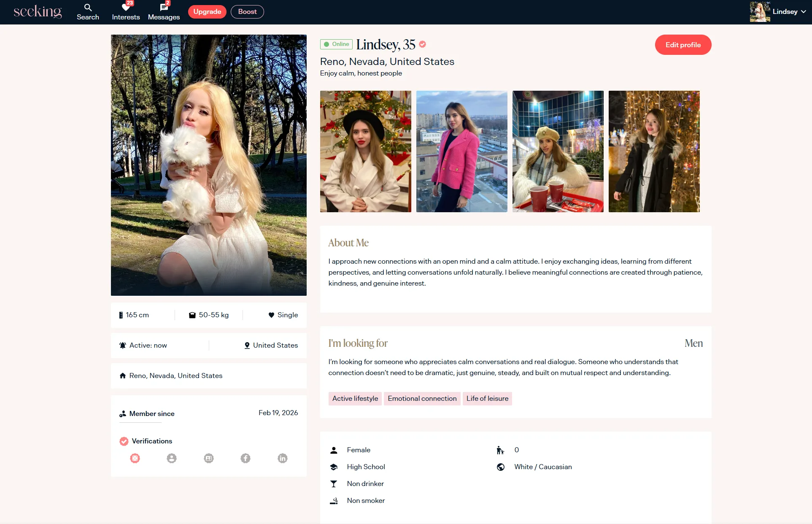
Task: Click the Boost button
Action: (247, 12)
